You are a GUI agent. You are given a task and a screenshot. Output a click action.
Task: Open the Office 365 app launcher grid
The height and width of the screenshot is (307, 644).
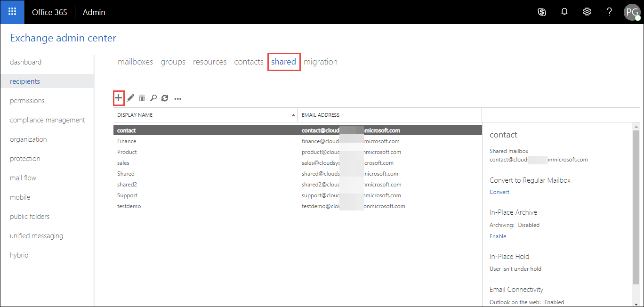[x=12, y=12]
